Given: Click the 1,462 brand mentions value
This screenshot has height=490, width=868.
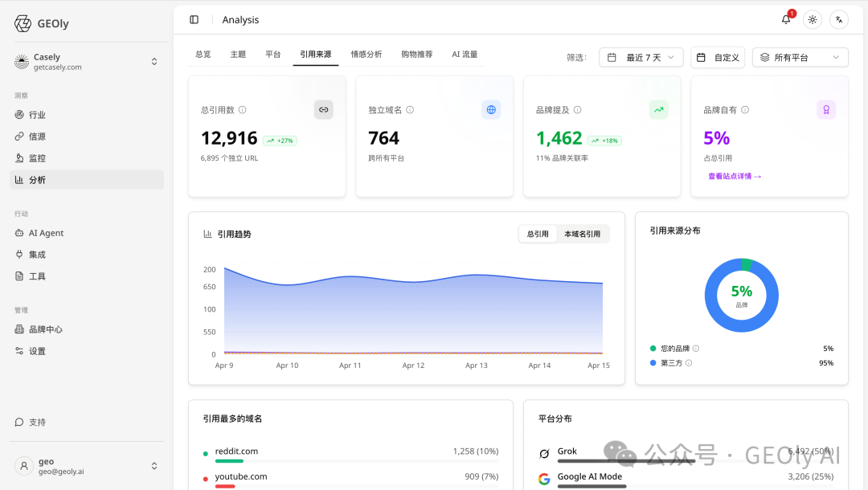Looking at the screenshot, I should coord(559,138).
